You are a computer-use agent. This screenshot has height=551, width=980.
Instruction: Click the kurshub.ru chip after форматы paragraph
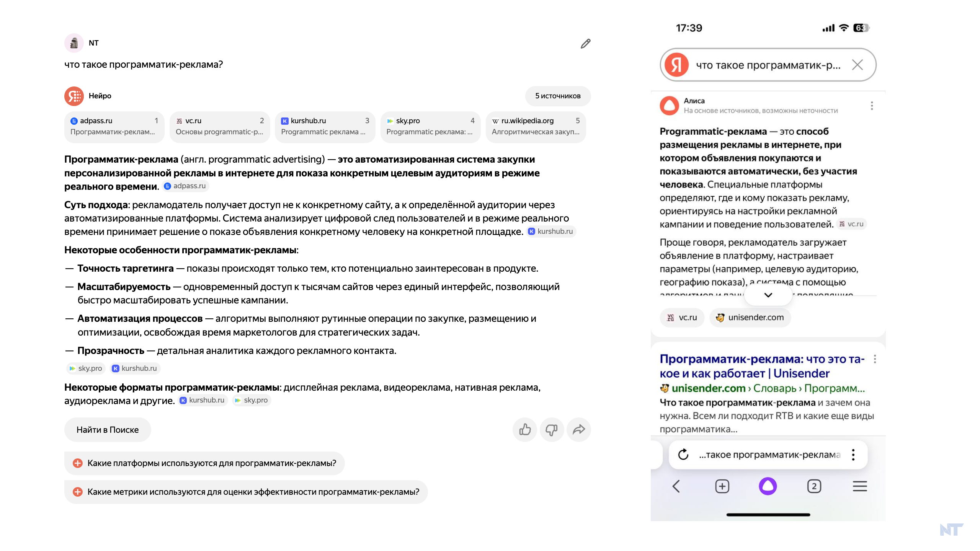pos(203,400)
